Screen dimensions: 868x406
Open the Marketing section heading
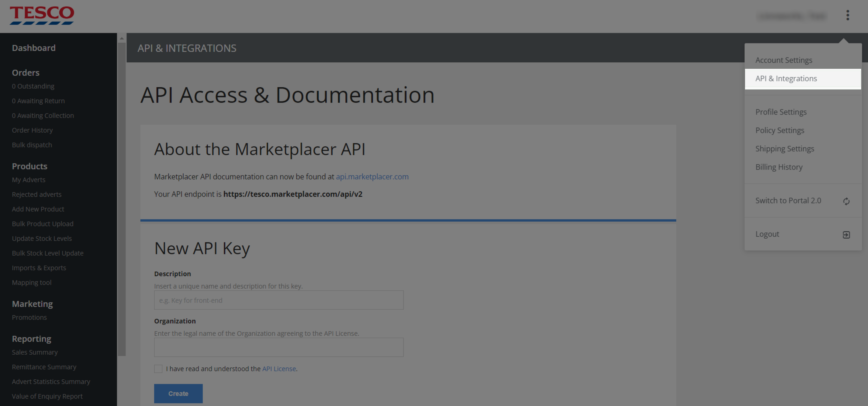click(32, 304)
